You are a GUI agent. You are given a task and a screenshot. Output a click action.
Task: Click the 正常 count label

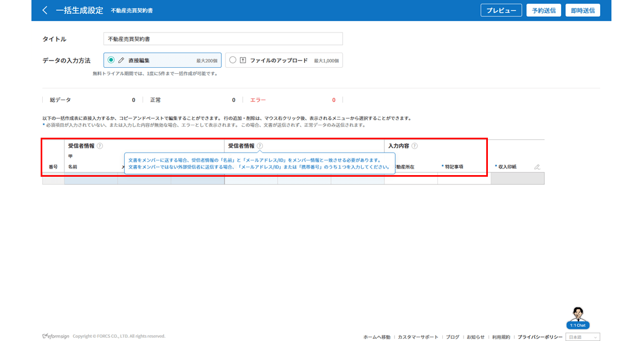(x=155, y=100)
